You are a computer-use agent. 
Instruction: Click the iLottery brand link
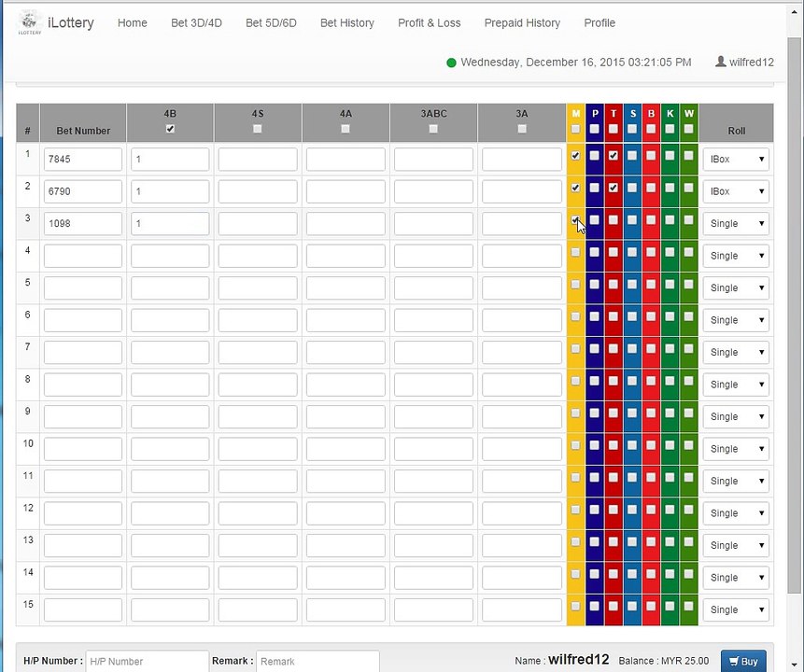[x=71, y=23]
